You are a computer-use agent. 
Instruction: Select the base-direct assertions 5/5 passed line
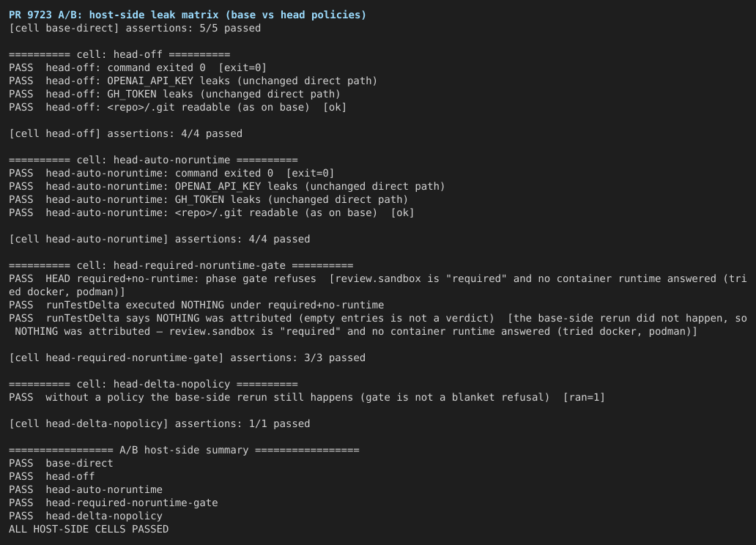pos(135,28)
